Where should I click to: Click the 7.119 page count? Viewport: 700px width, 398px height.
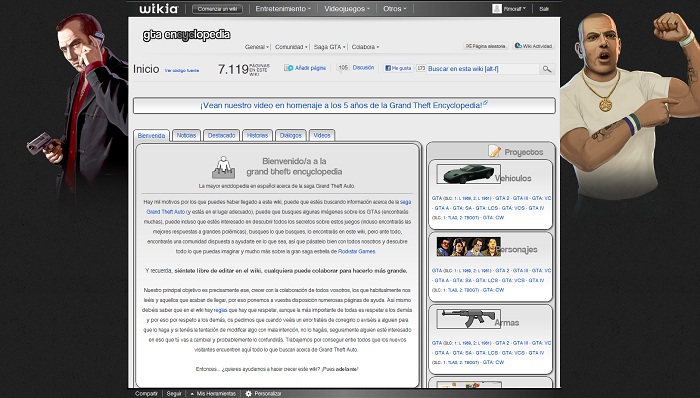pyautogui.click(x=233, y=69)
